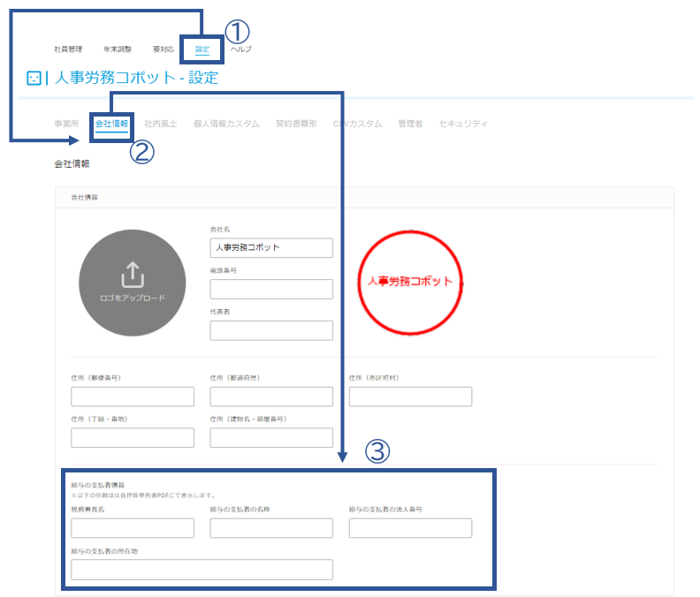The height and width of the screenshot is (597, 700).
Task: Click the 会社名 input field
Action: [271, 247]
